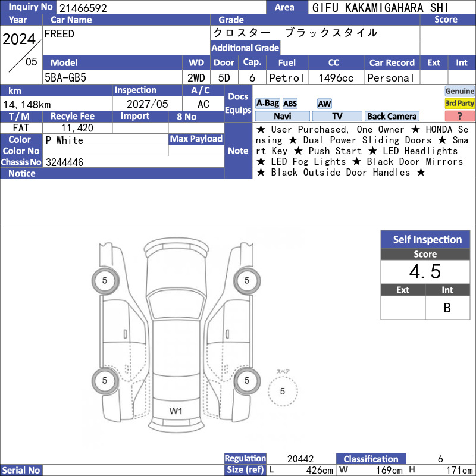
Task: Click the A-Bag equipment badge
Action: tap(267, 103)
